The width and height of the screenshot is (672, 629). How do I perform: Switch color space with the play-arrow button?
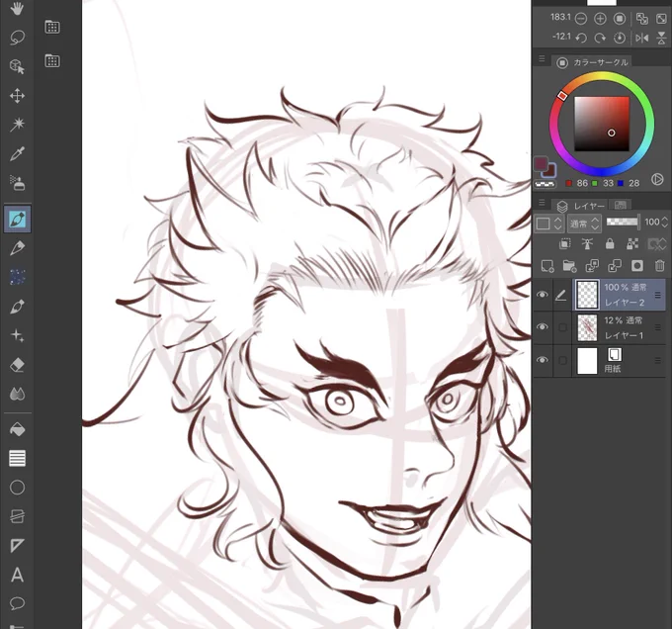coord(657,179)
